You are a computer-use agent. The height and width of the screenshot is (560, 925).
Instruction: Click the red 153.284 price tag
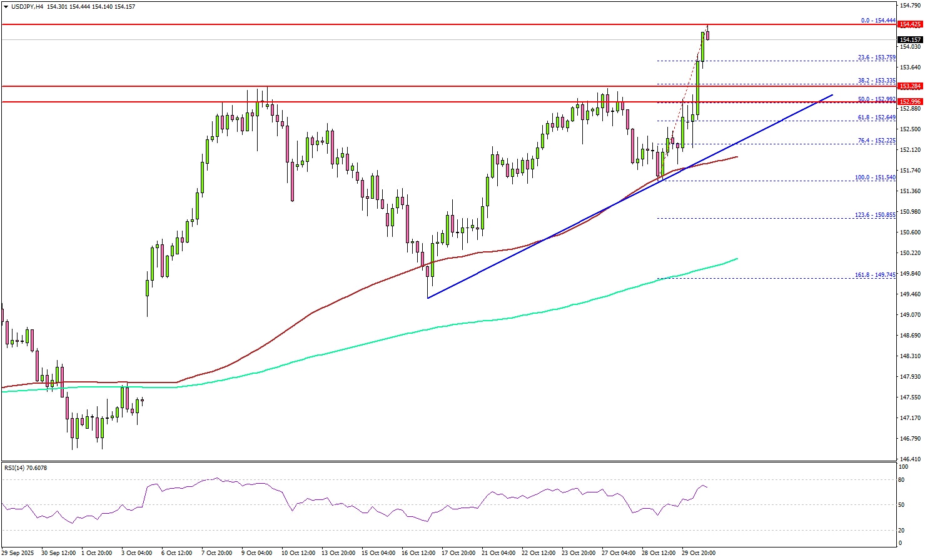(x=909, y=86)
